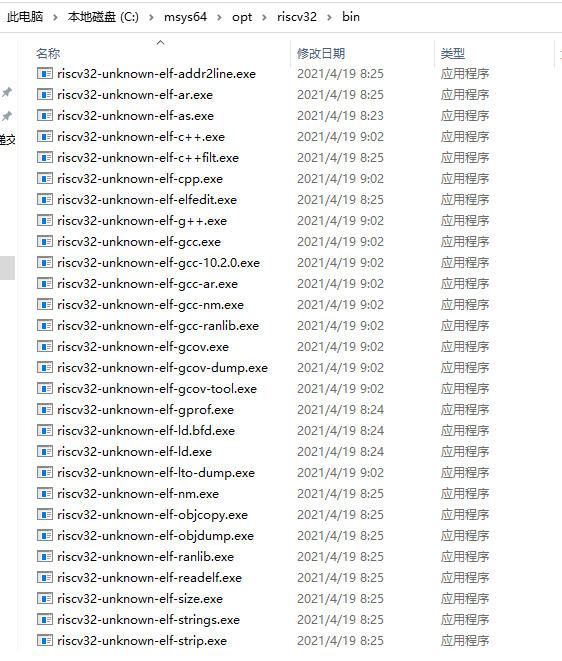Screen dimensions: 562x661
Task: Click the riscv32-unknown-elf-ld.exe file icon
Action: coord(45,451)
